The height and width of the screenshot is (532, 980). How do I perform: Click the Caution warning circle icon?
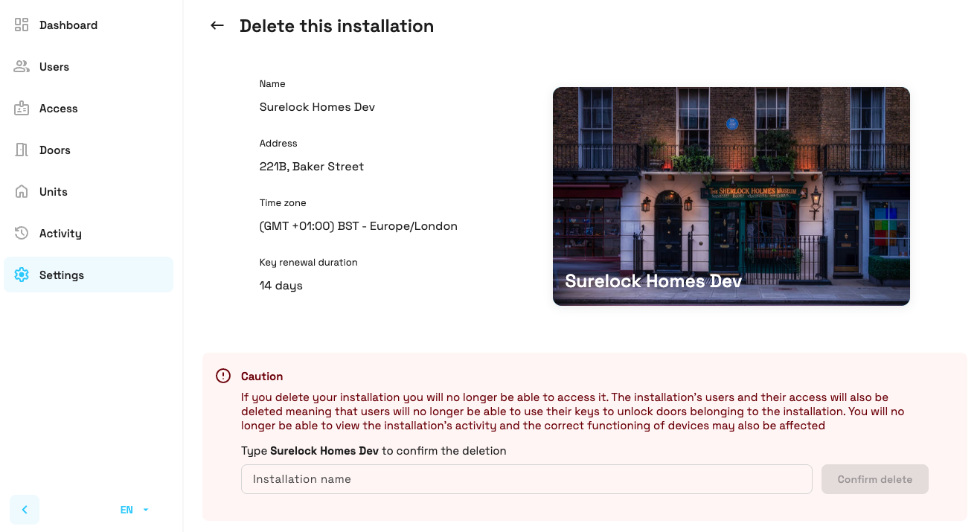click(223, 376)
